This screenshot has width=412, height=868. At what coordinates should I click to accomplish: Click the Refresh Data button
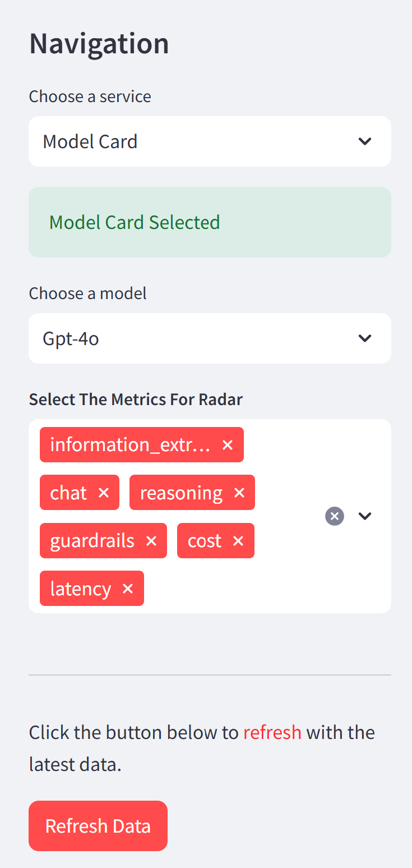coord(98,825)
